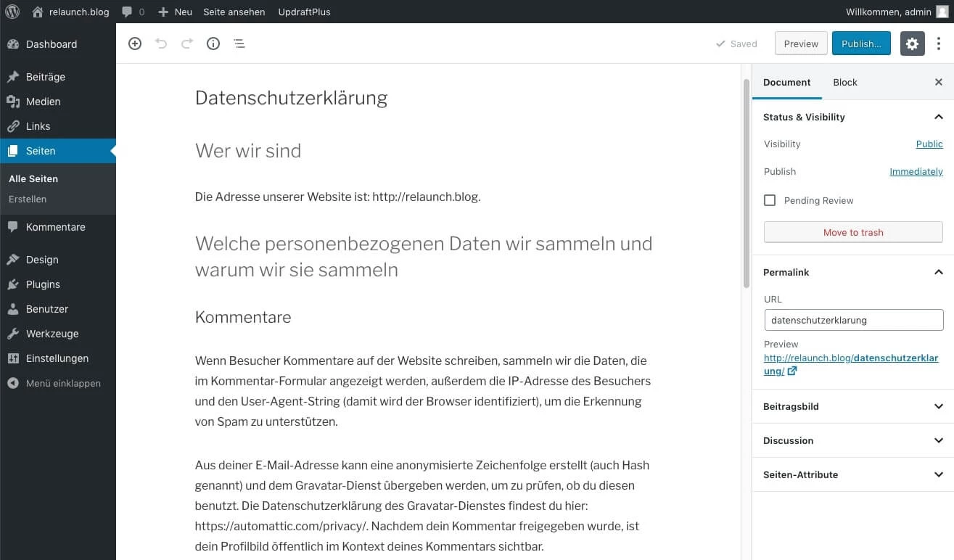Viewport: 954px width, 560px height.
Task: Click the Public visibility link
Action: click(929, 144)
